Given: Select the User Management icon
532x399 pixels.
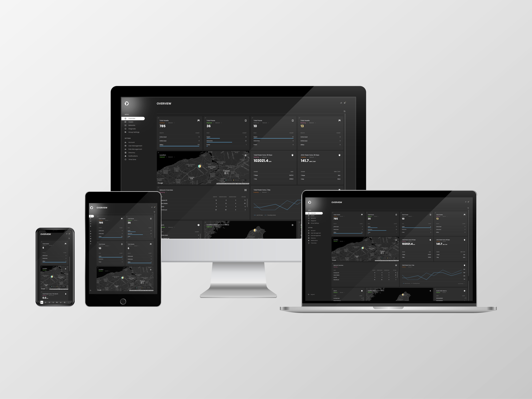Looking at the screenshot, I should [x=126, y=146].
